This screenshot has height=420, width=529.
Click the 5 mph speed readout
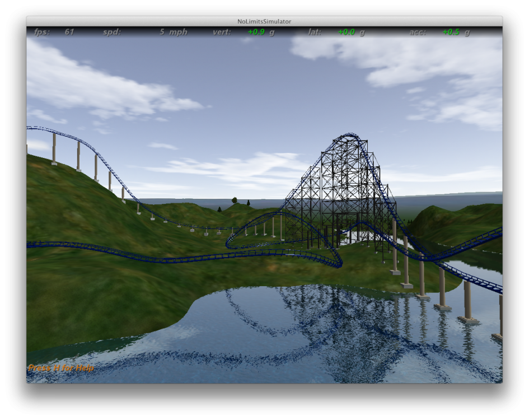(173, 32)
